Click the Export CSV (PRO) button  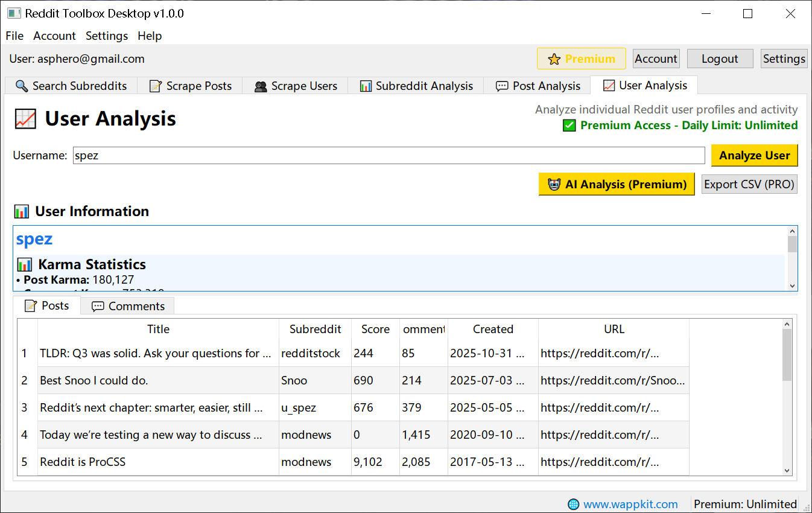[749, 184]
